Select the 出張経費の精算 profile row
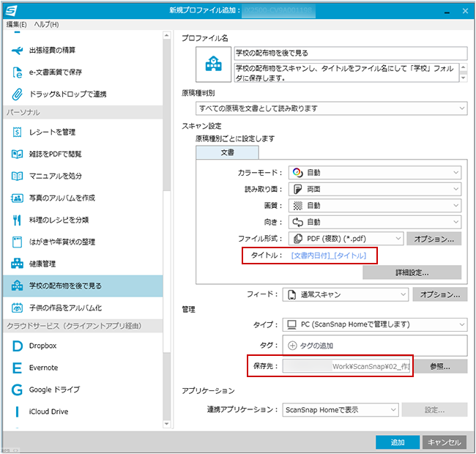 click(83, 50)
